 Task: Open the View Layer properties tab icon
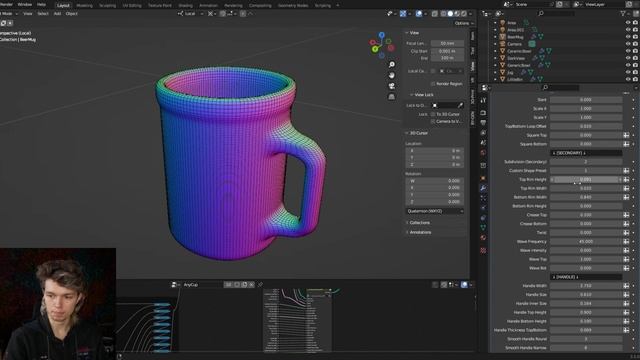(x=483, y=133)
